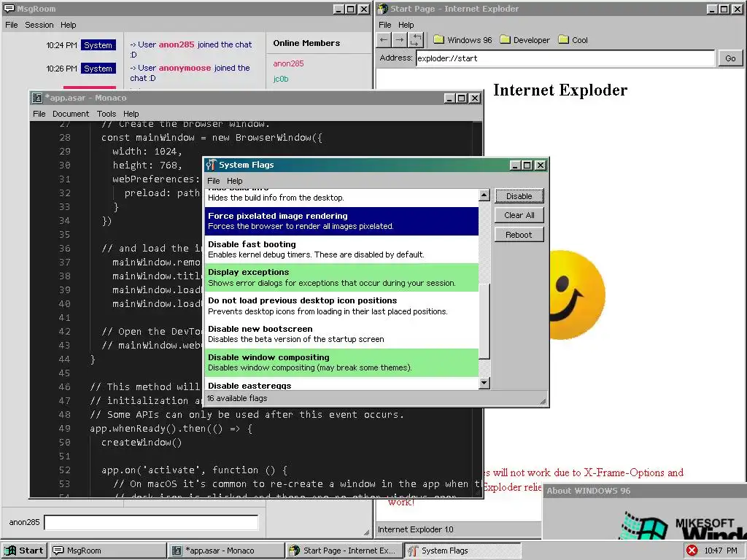The height and width of the screenshot is (560, 747).
Task: Click the About WINDOWS 96 title bar
Action: pyautogui.click(x=645, y=491)
